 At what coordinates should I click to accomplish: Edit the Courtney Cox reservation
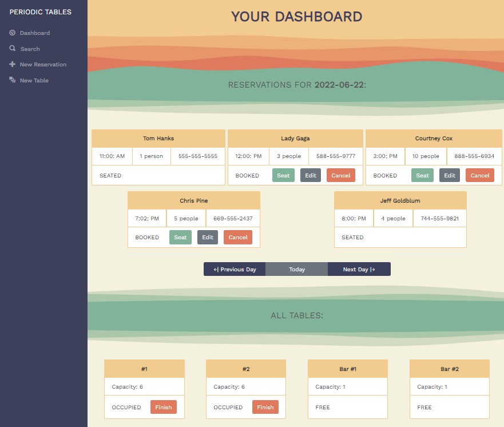tap(449, 175)
